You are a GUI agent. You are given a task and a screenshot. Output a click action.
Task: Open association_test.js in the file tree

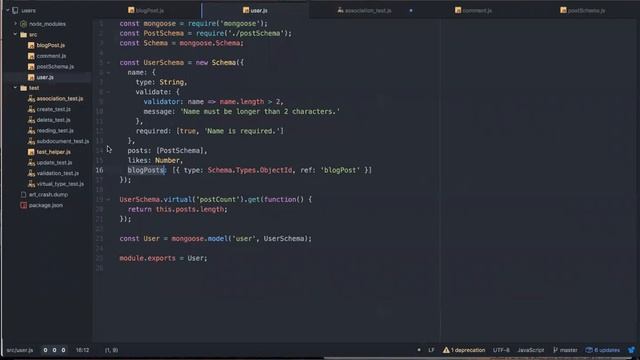[60, 99]
